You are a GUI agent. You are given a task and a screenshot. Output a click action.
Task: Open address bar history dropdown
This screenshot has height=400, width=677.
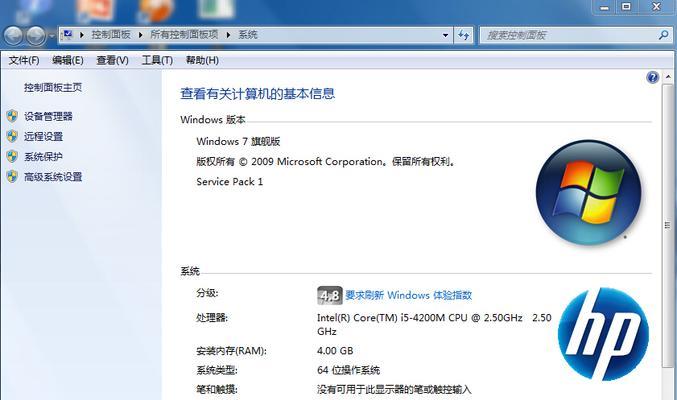pos(445,35)
